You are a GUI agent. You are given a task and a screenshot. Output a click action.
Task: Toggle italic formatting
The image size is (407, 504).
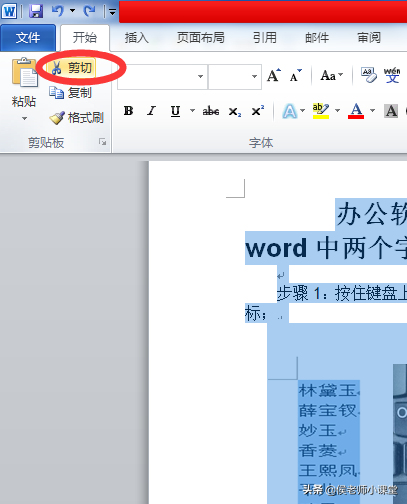pos(152,111)
